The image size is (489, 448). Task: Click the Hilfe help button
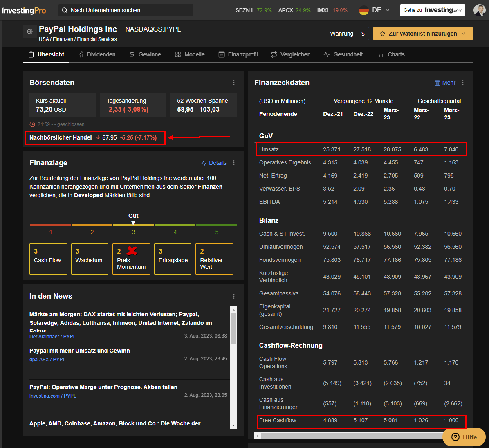point(464,437)
